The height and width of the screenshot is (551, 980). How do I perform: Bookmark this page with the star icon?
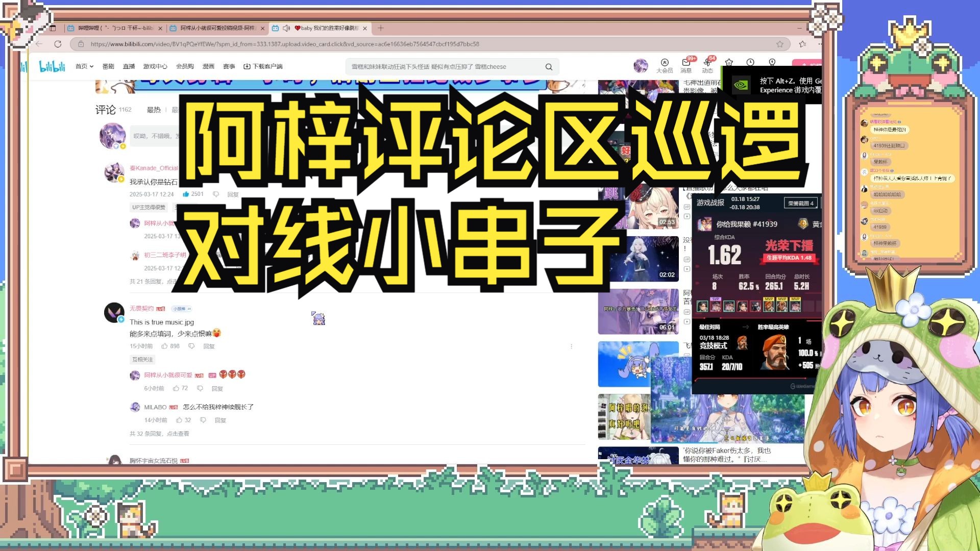pos(780,44)
